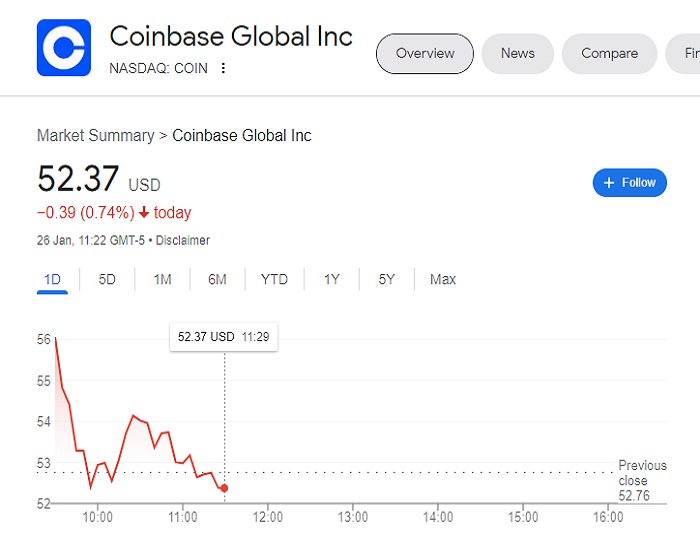The width and height of the screenshot is (700, 540).
Task: Open the three-dot options next to NASDAQ: COIN
Action: tap(223, 68)
